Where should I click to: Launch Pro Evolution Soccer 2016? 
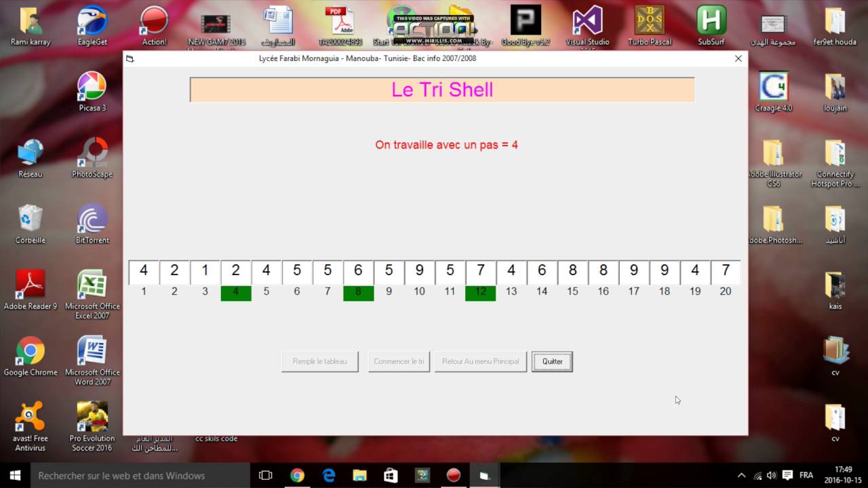point(92,427)
